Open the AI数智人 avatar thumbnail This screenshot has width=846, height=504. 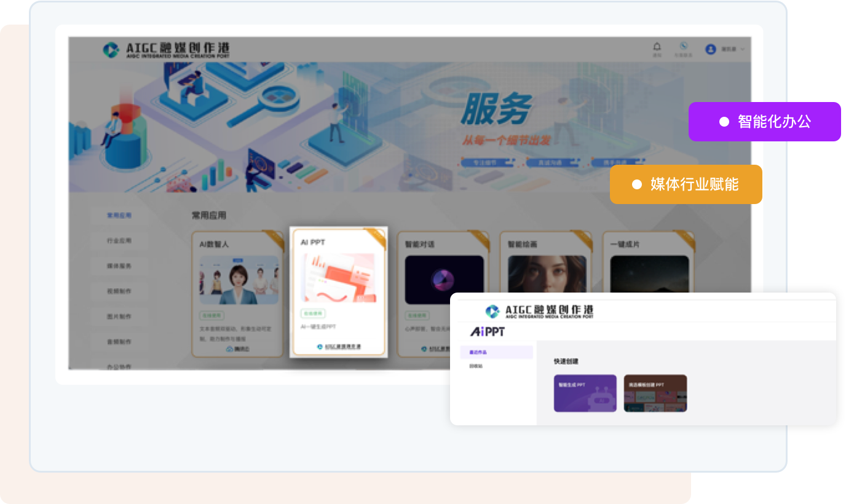(239, 280)
